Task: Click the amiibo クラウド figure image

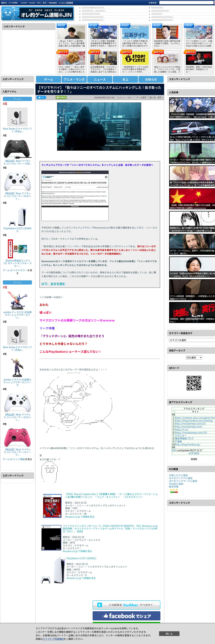Action: point(17,368)
